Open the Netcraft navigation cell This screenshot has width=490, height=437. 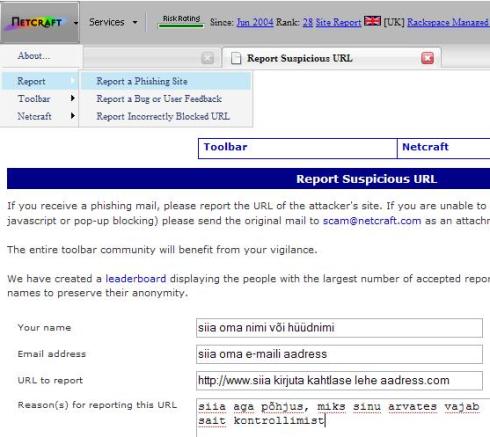point(444,148)
